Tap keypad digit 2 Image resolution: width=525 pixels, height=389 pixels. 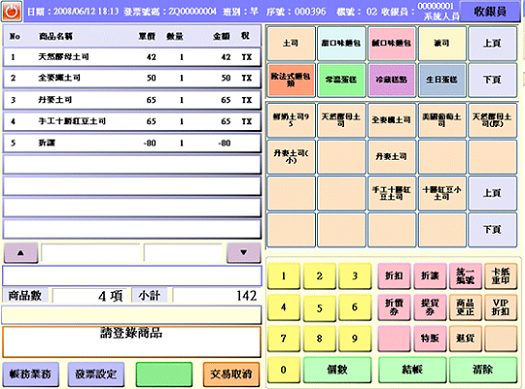(319, 276)
